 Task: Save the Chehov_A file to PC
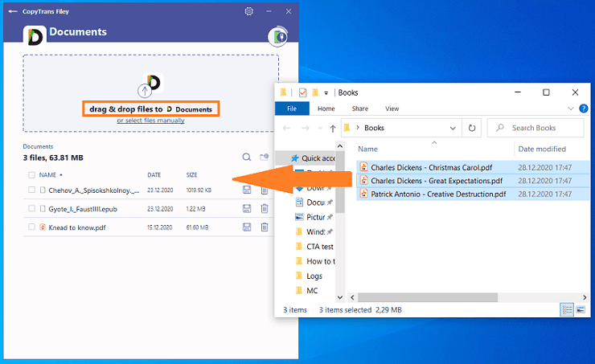click(247, 190)
